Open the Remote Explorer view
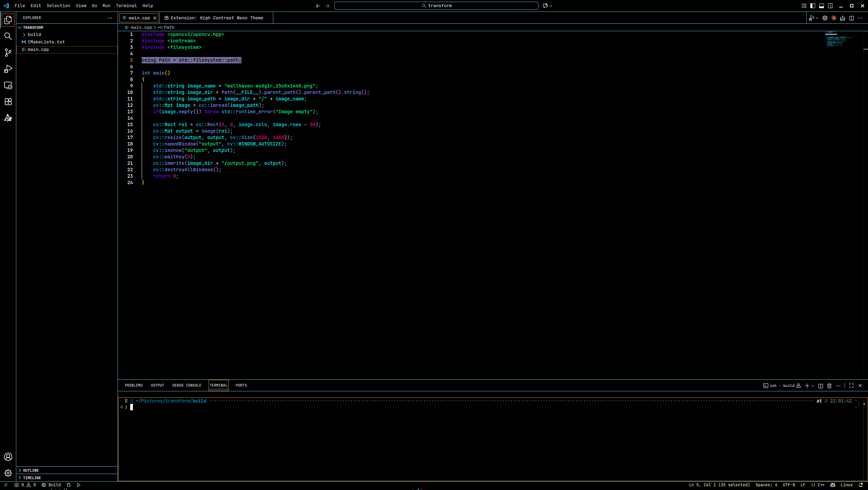The width and height of the screenshot is (868, 490). coord(8,85)
